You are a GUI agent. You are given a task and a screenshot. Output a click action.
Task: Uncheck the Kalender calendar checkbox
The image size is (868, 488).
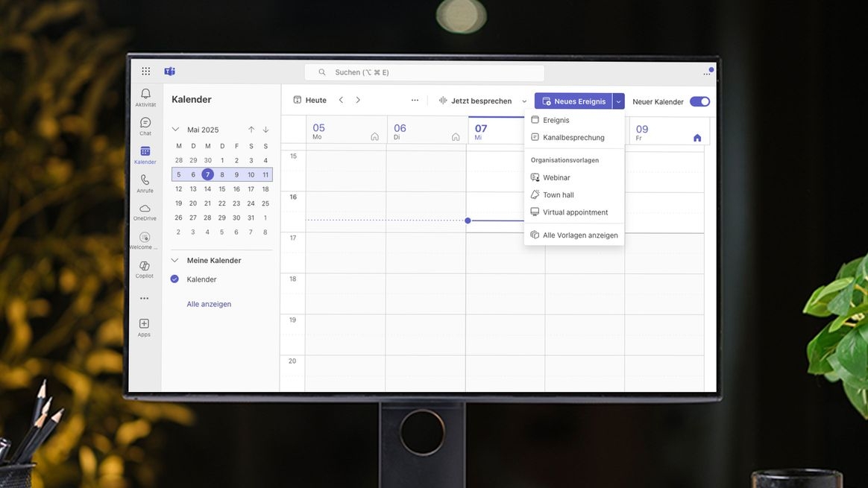coord(174,279)
